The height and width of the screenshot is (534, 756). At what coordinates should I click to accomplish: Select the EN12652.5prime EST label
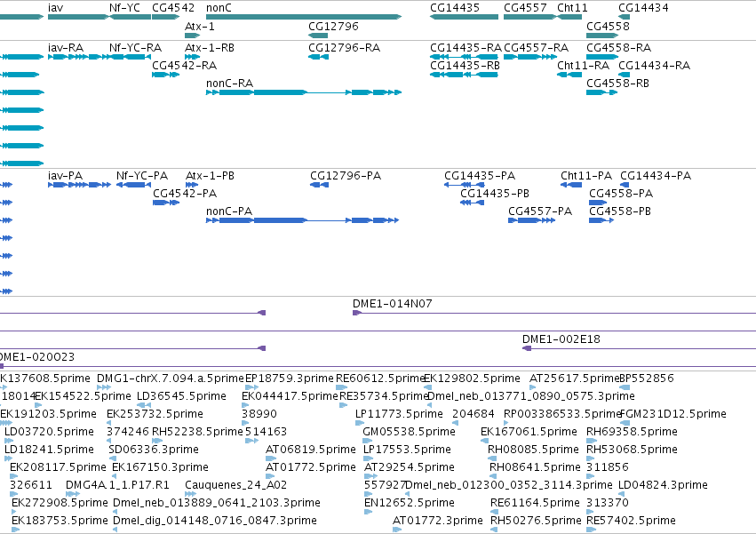click(410, 503)
